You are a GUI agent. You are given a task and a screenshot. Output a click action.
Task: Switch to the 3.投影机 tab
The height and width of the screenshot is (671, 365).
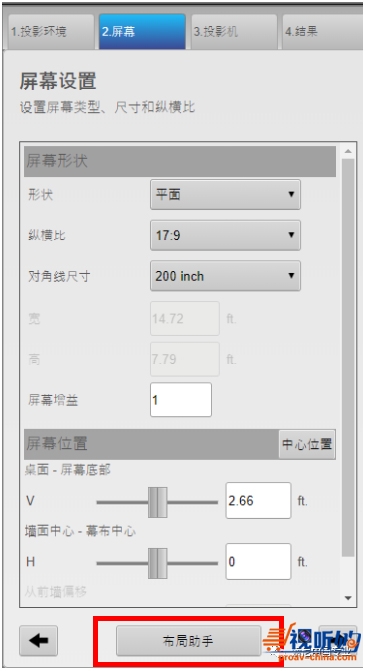234,32
